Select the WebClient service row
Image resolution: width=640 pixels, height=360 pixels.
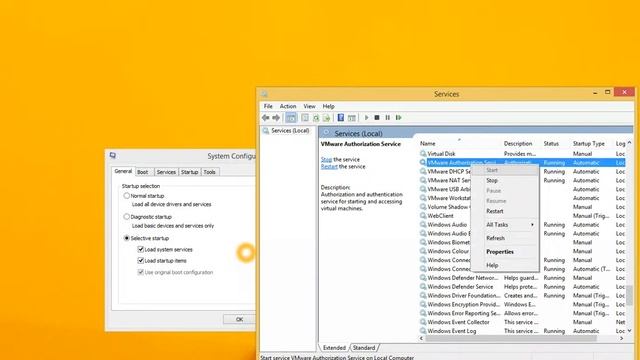(x=522, y=216)
